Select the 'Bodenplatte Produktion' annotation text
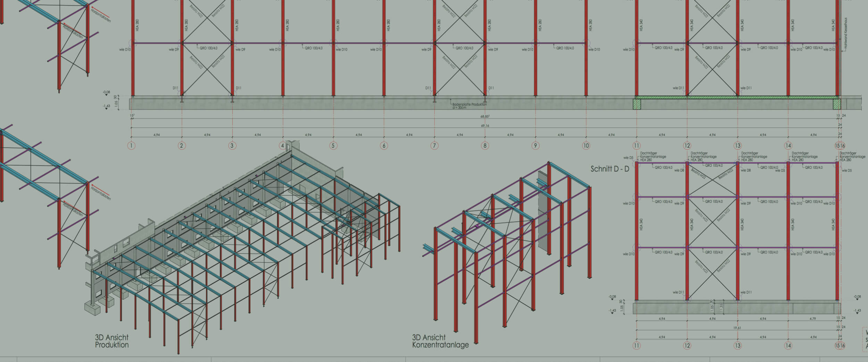Screen dimensions: 868x362 pyautogui.click(x=469, y=105)
